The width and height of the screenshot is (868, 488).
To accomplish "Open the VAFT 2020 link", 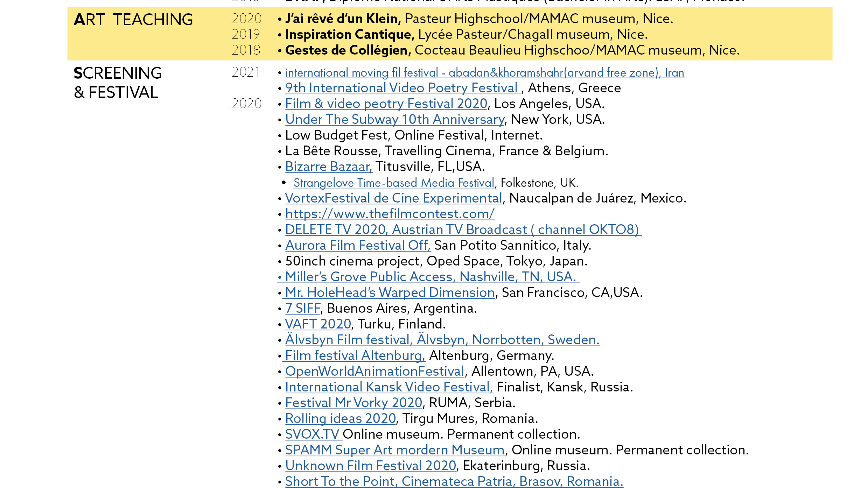I will [318, 324].
